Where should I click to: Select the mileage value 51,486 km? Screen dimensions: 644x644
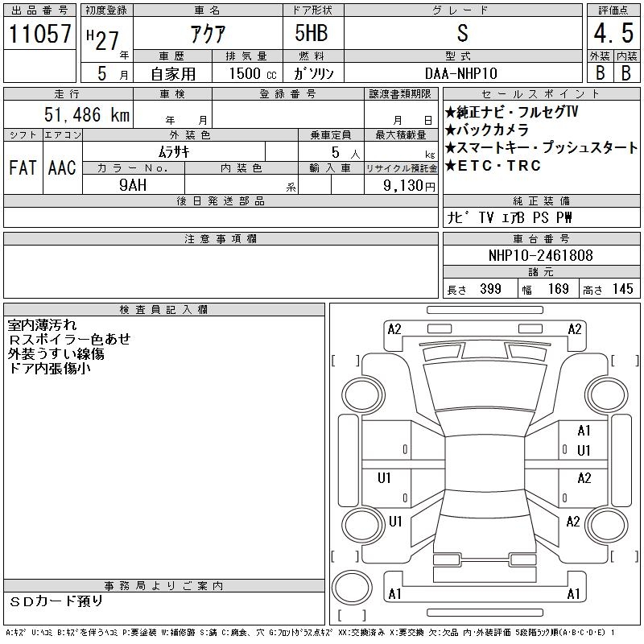87,115
